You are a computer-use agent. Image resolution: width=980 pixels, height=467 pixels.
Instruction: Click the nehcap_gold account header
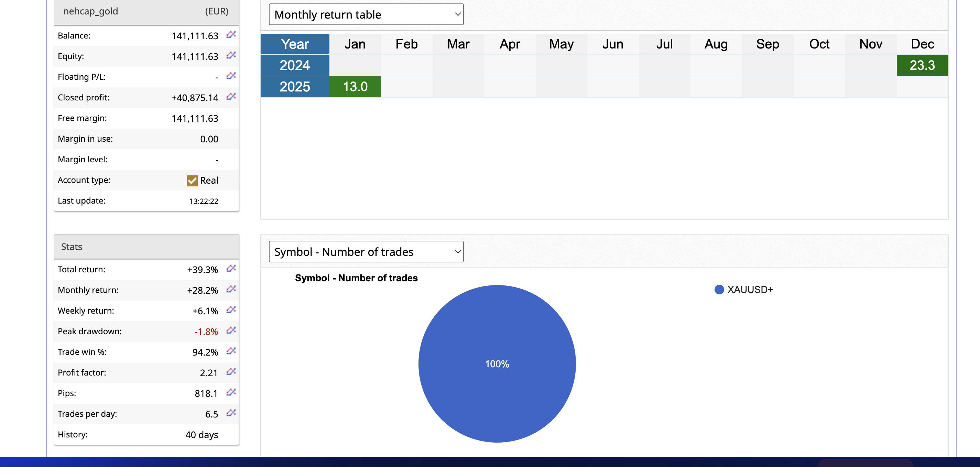coord(90,11)
